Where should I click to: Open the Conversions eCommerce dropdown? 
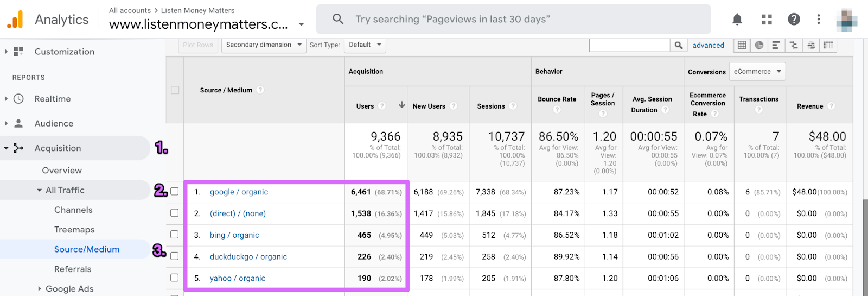point(757,71)
